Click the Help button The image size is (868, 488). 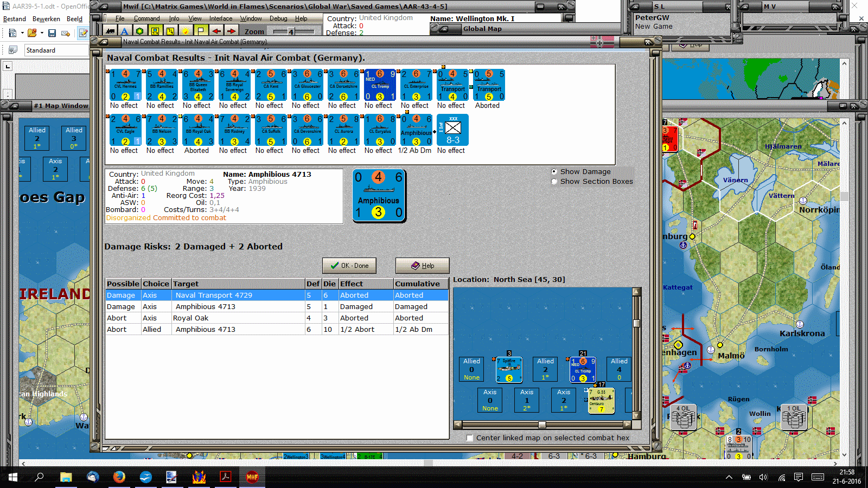click(x=422, y=266)
